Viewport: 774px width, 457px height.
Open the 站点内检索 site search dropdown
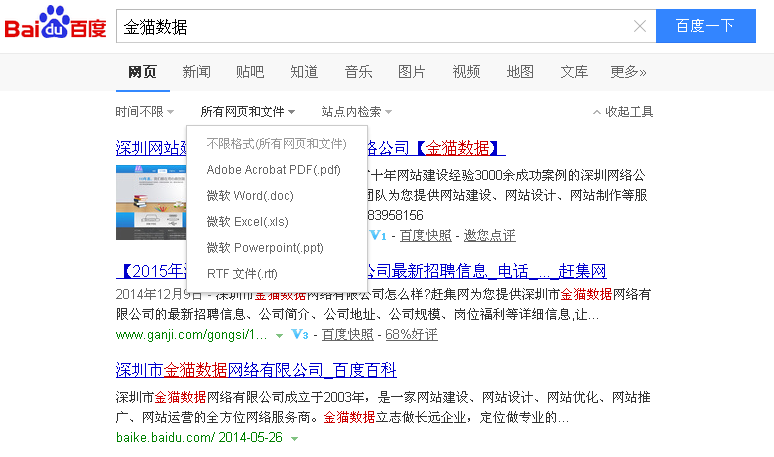coord(356,112)
